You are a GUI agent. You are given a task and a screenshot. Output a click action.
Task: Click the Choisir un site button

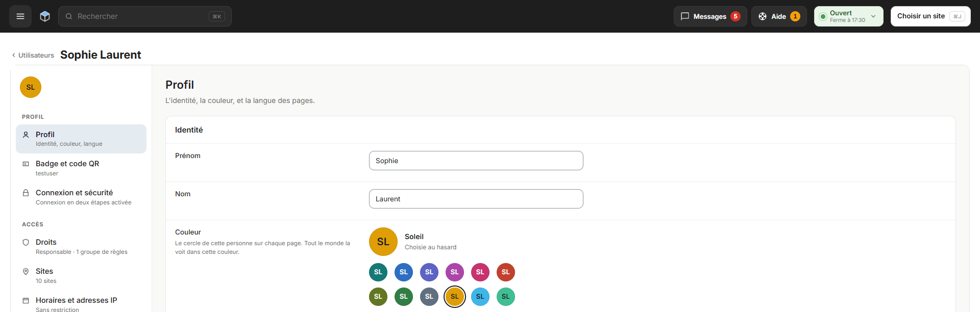(930, 16)
